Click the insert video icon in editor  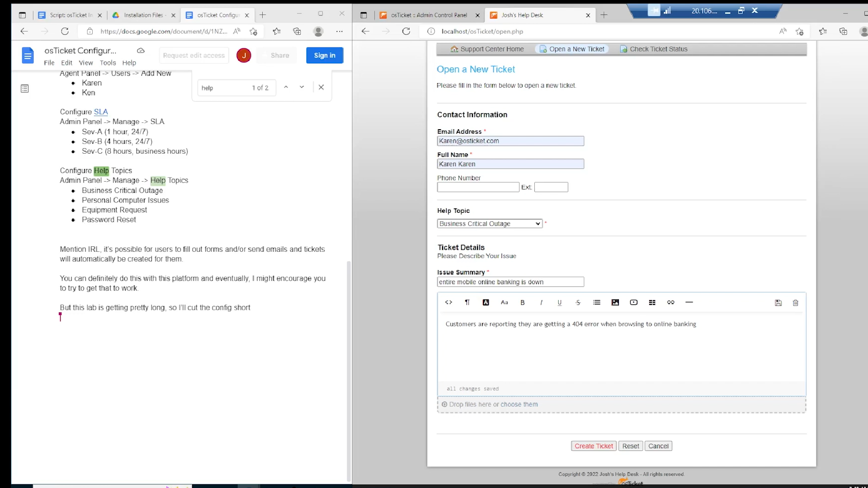[x=634, y=302]
